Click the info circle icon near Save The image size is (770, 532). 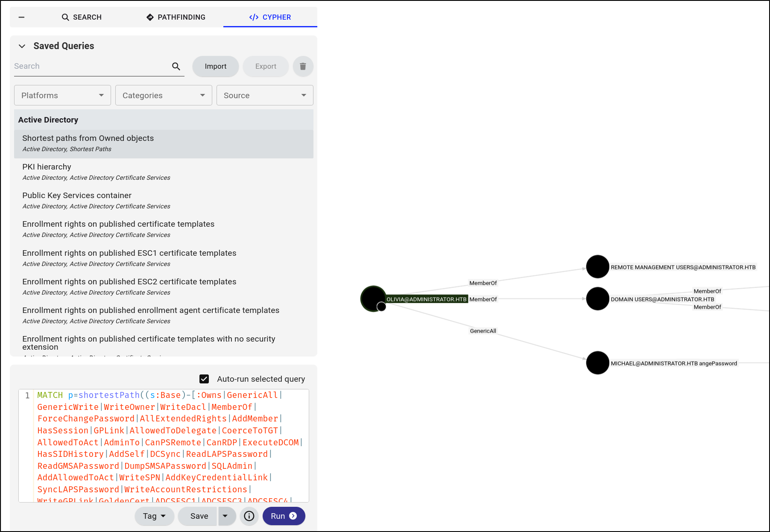249,516
